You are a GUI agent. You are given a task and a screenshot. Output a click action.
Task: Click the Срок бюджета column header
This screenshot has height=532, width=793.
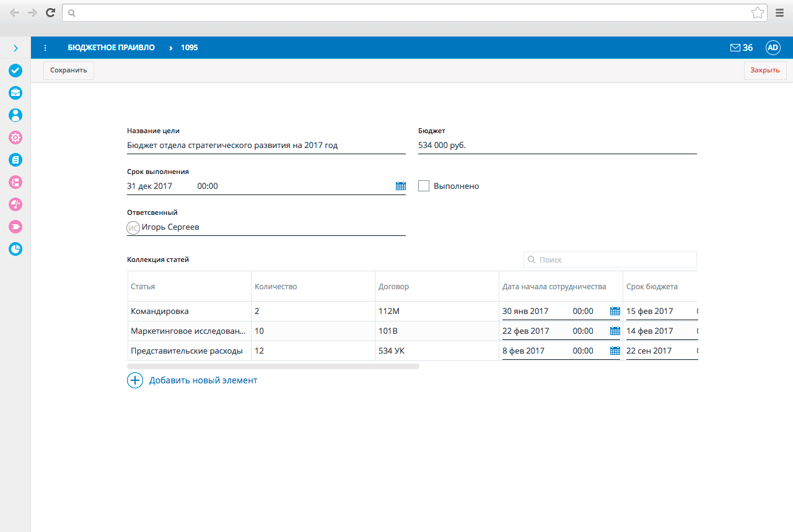pos(660,287)
